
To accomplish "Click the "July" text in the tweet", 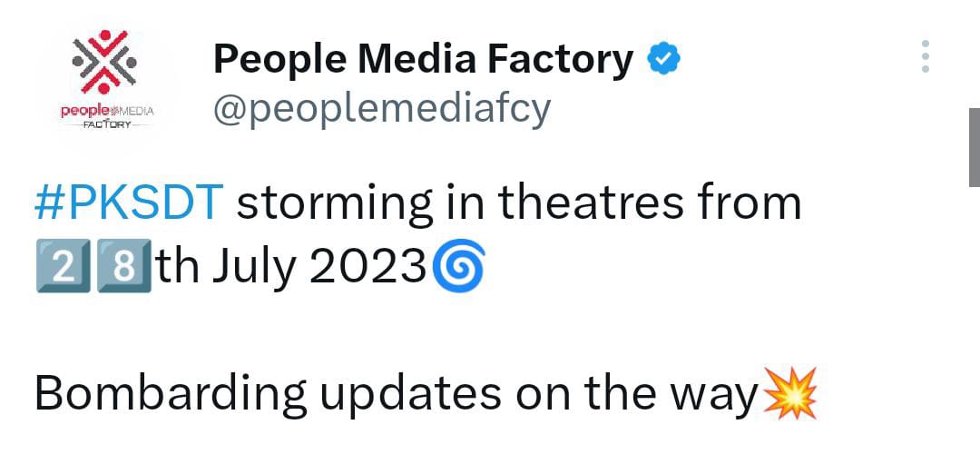I will pyautogui.click(x=253, y=266).
